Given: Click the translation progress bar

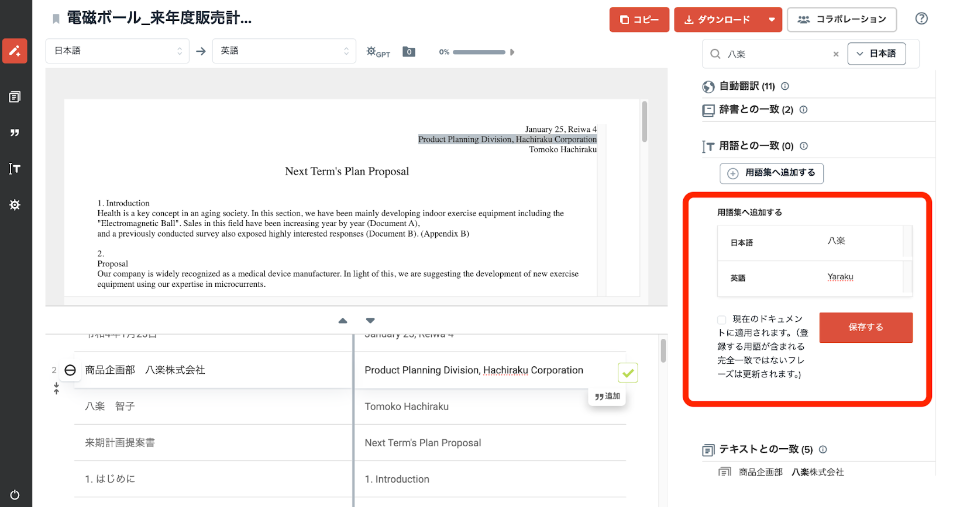Looking at the screenshot, I should (479, 52).
